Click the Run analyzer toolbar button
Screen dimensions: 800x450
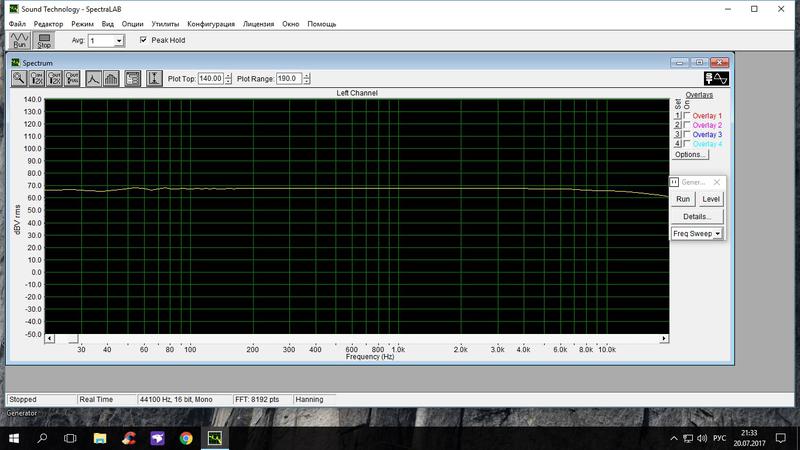pos(20,40)
